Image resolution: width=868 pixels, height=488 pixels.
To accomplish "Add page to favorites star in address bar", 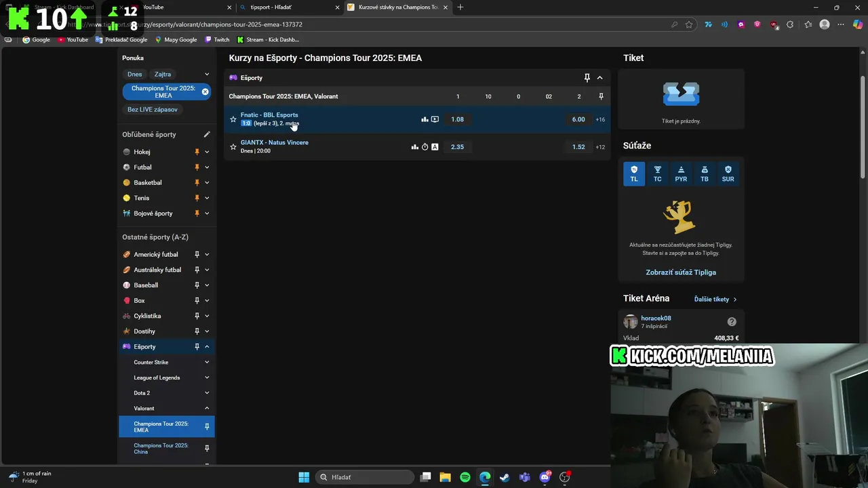I will click(x=689, y=24).
